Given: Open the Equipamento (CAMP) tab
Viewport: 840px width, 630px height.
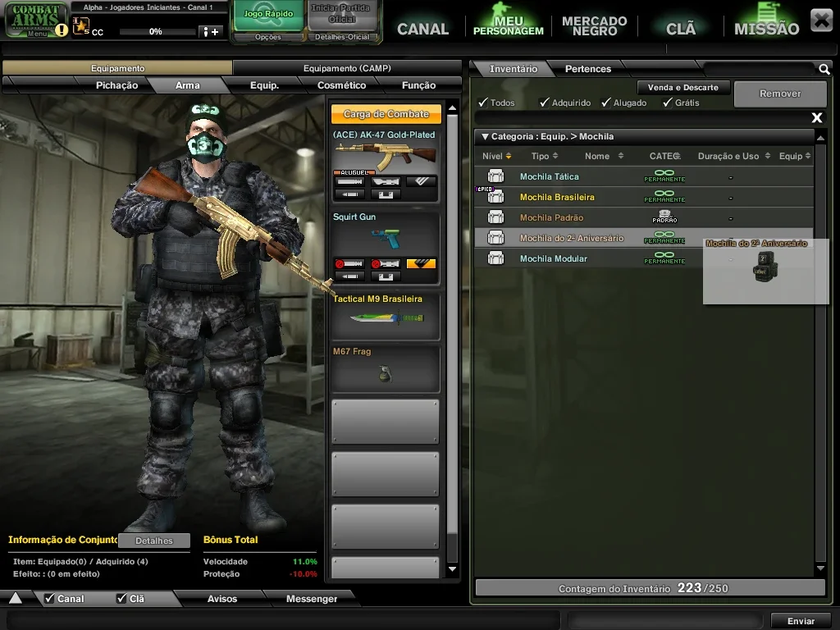Looking at the screenshot, I should pos(347,68).
